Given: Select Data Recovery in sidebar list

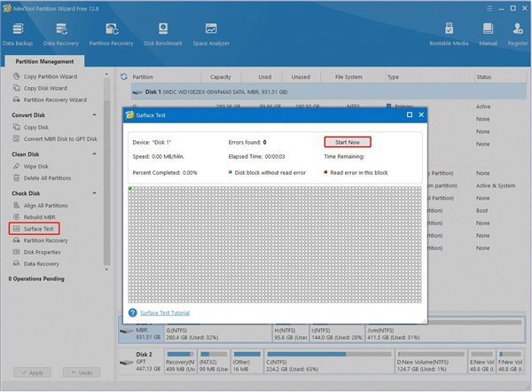Looking at the screenshot, I should click(36, 263).
